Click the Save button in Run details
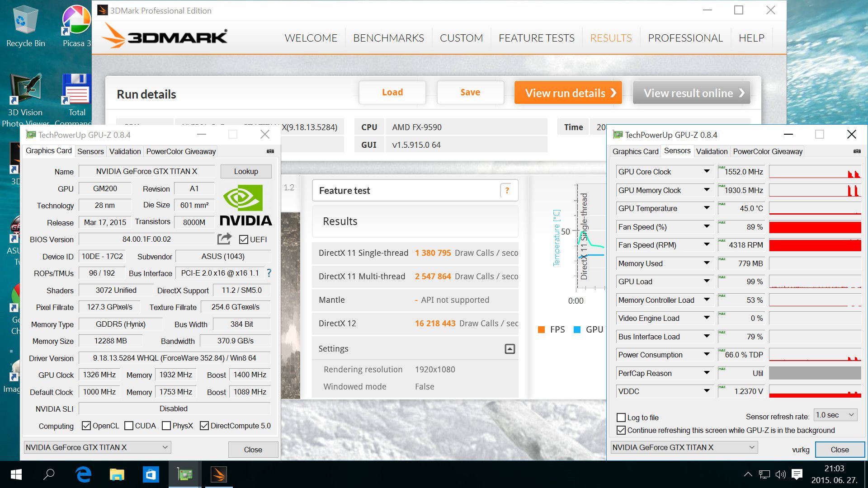The image size is (868, 488). point(470,92)
